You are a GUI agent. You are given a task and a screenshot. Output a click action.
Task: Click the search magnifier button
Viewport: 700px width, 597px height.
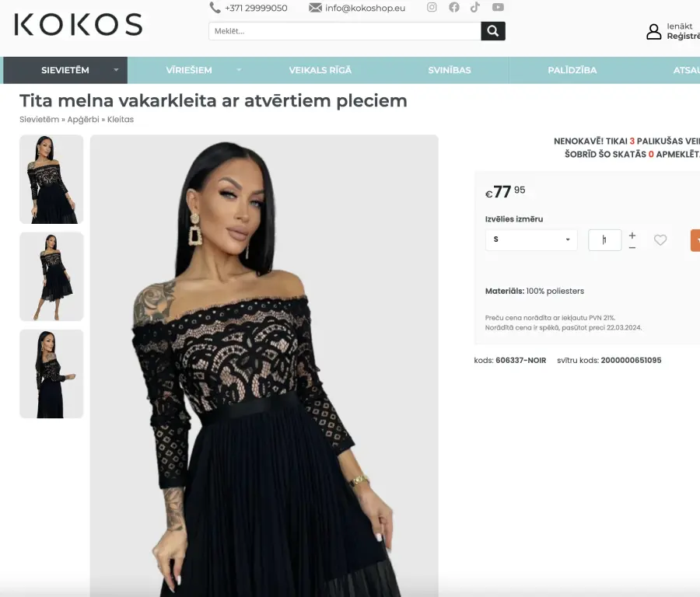point(493,31)
